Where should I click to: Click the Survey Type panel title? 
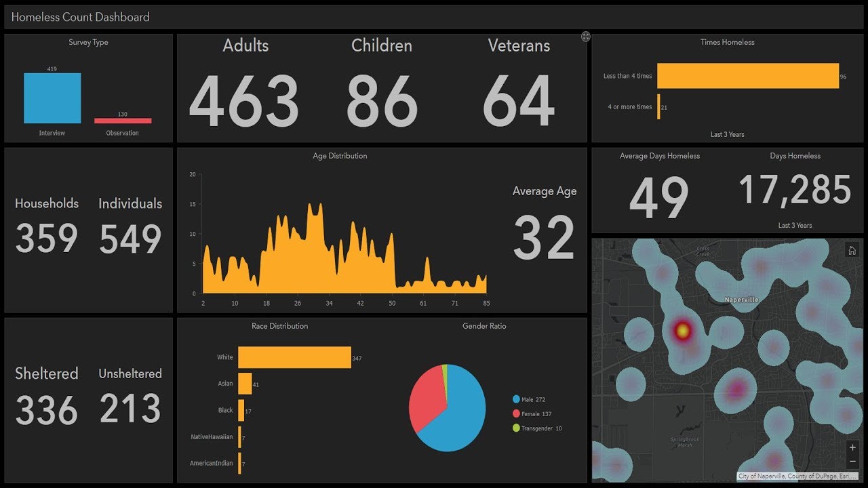(x=88, y=42)
